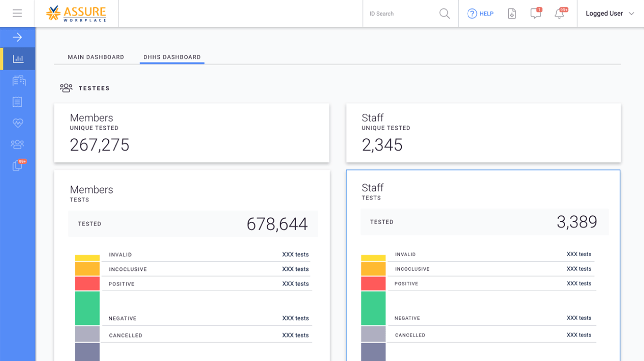Expand the sidebar with the arrow icon

point(17,37)
